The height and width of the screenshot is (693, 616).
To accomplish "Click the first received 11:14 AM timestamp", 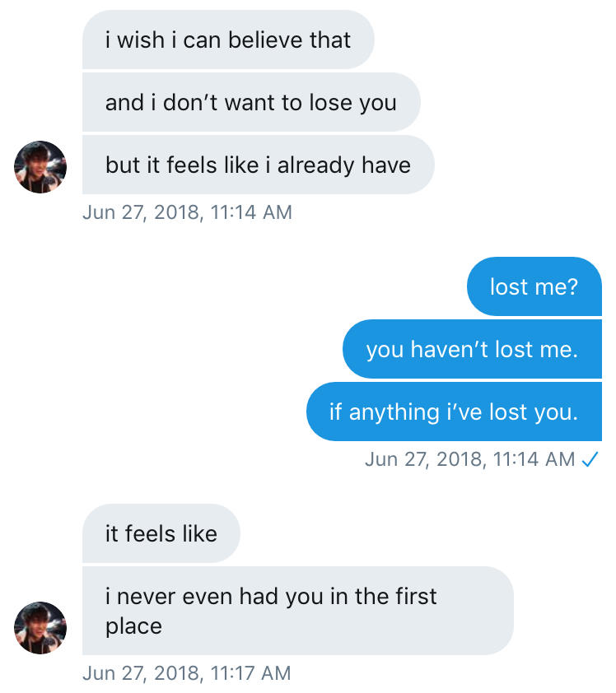I will click(187, 212).
